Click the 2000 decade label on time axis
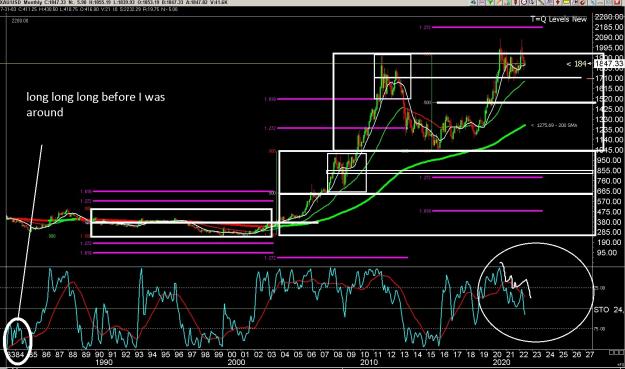Viewport: 625px width, 369px height. click(x=236, y=363)
